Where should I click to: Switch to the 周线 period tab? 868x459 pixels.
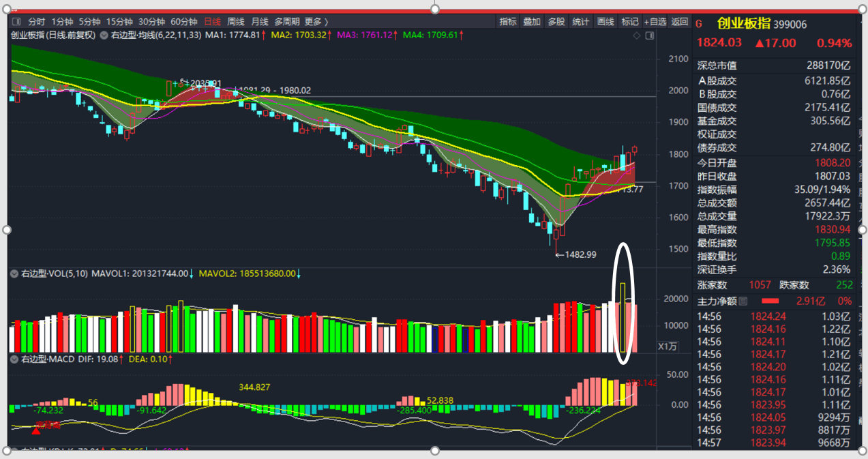point(236,22)
